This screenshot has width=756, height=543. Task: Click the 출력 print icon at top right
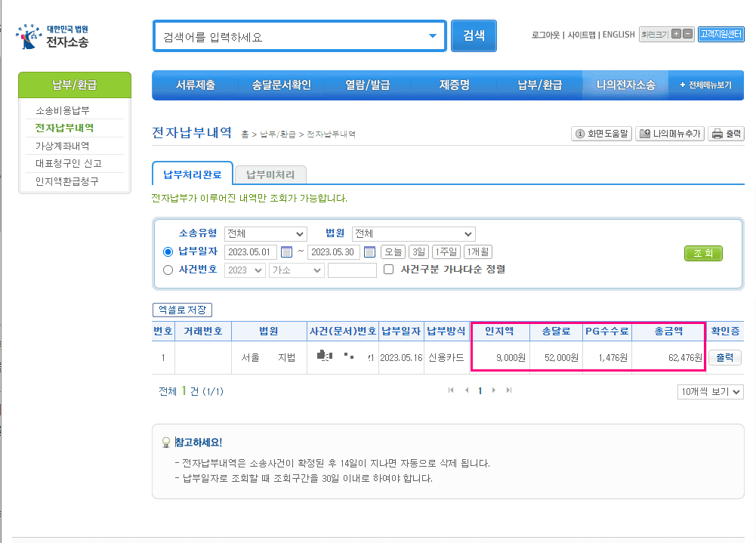[724, 134]
